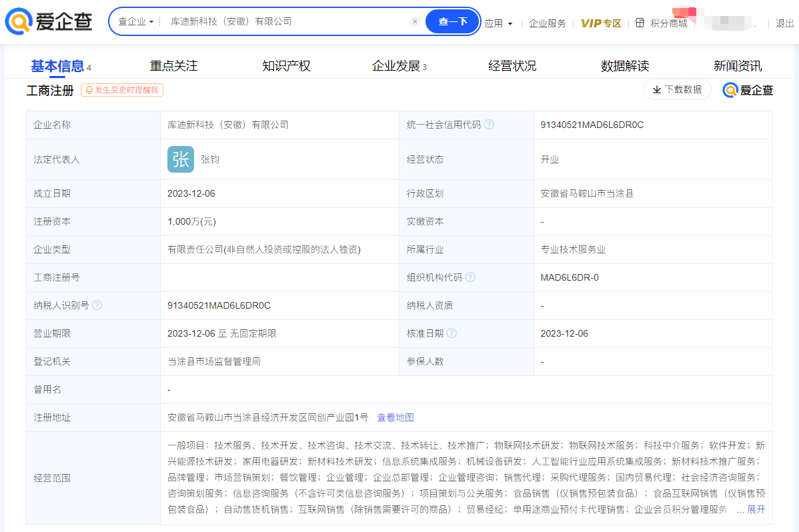Click the 张 avatar of the legal representative
The image size is (799, 532).
point(180,159)
